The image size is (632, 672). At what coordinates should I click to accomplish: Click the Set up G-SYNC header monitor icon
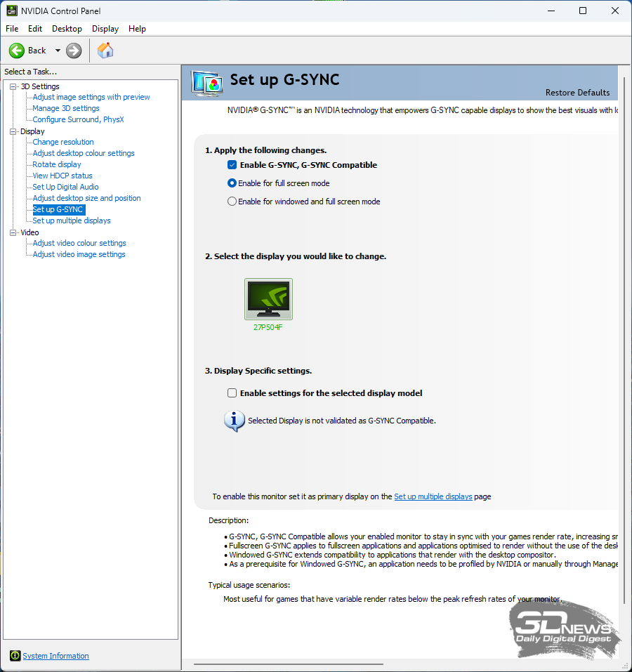click(207, 84)
